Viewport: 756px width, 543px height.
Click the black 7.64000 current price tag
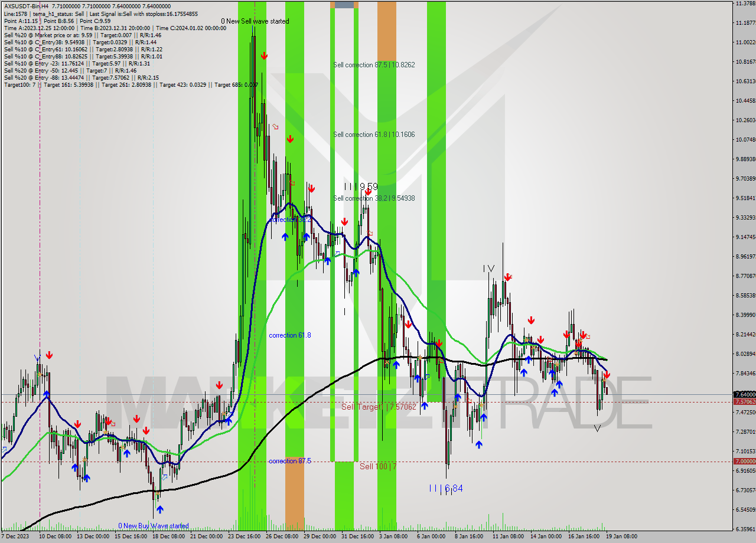click(x=744, y=394)
